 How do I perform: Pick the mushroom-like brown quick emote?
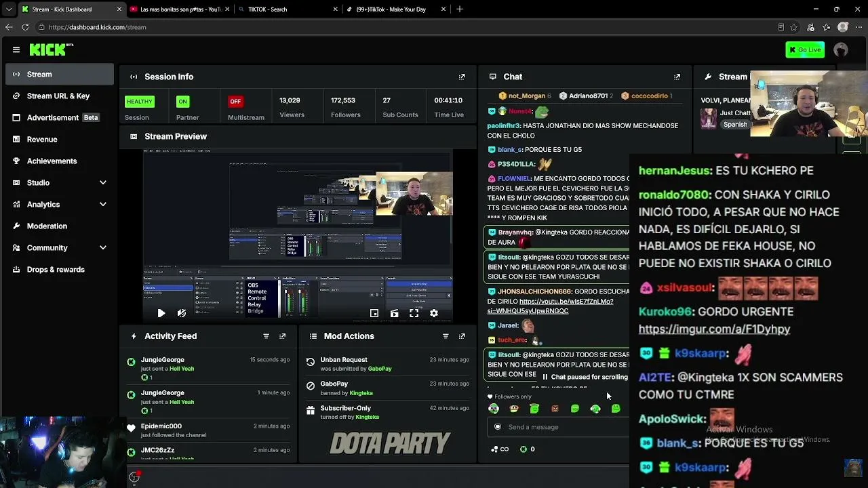(514, 409)
